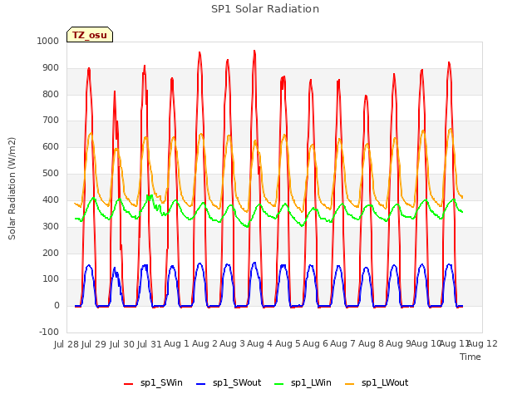Click the Aug 6 x-axis date label

315,344
